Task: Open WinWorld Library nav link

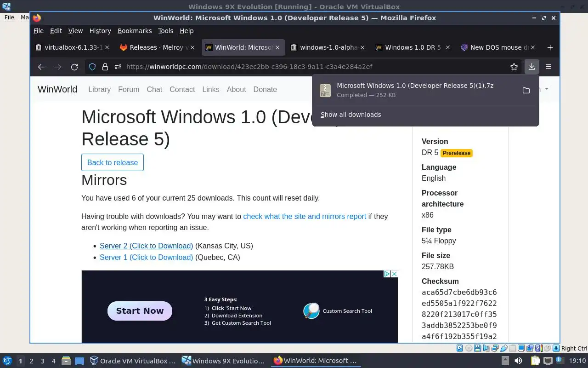Action: point(99,89)
